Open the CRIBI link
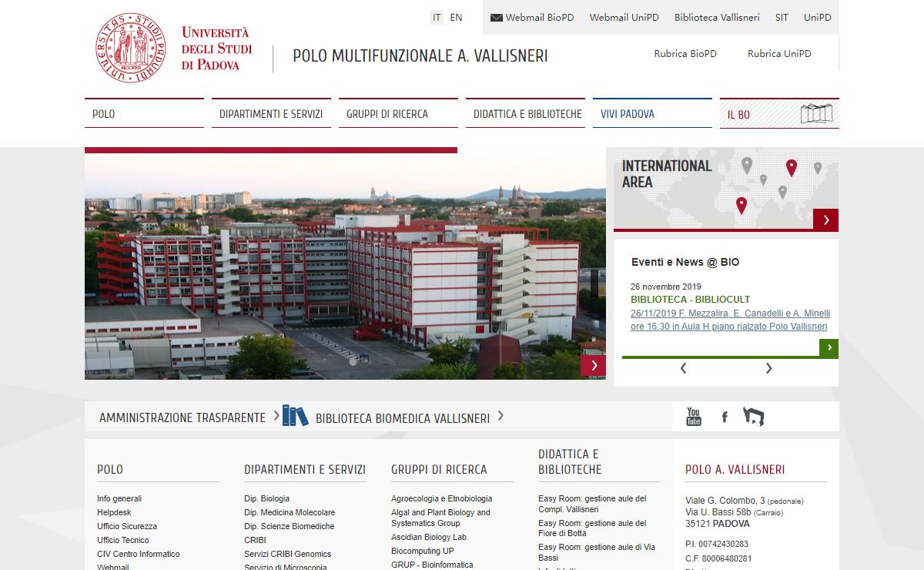Viewport: 924px width, 570px height. [x=255, y=540]
